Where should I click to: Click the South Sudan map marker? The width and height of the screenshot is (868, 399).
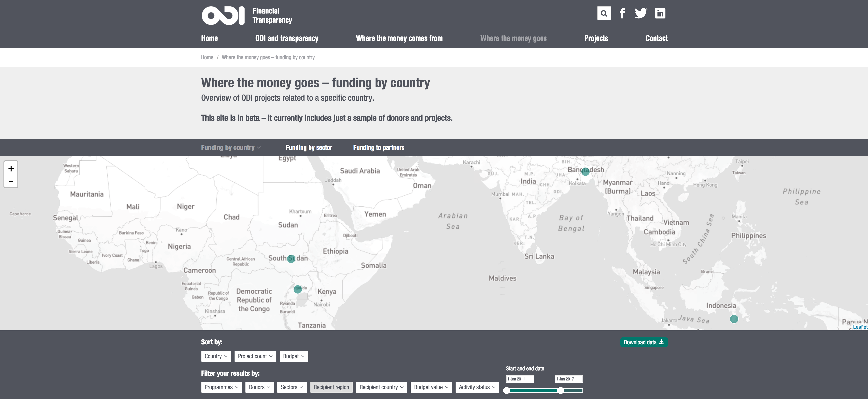pos(291,258)
